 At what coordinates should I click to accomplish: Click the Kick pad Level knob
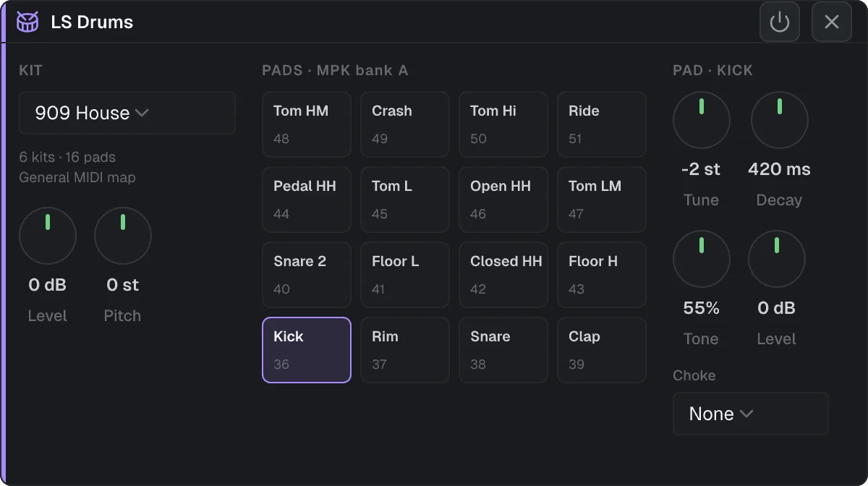[x=777, y=259]
